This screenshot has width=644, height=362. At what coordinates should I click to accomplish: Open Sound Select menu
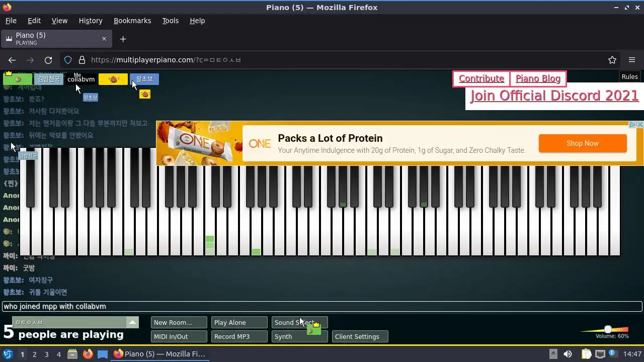click(x=299, y=322)
